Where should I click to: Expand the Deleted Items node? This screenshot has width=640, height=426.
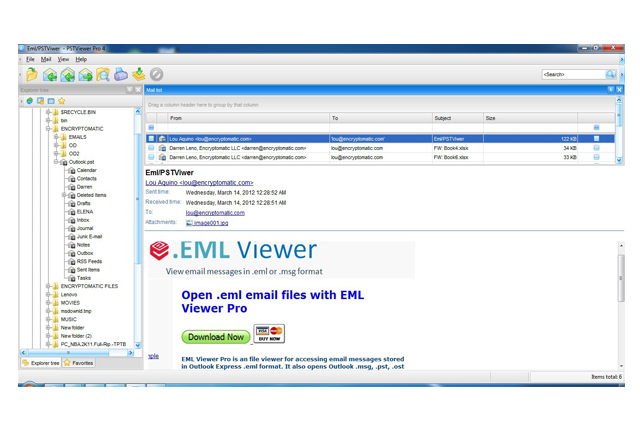[64, 195]
